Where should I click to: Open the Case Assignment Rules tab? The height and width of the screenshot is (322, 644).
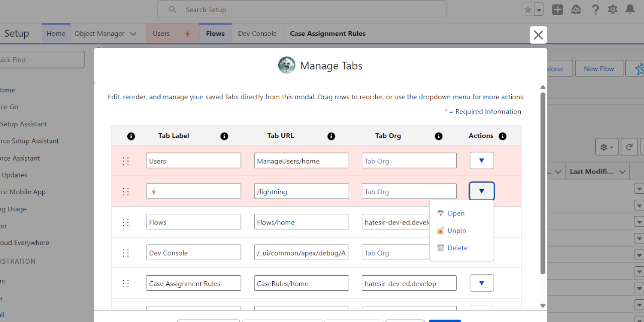[x=328, y=34]
